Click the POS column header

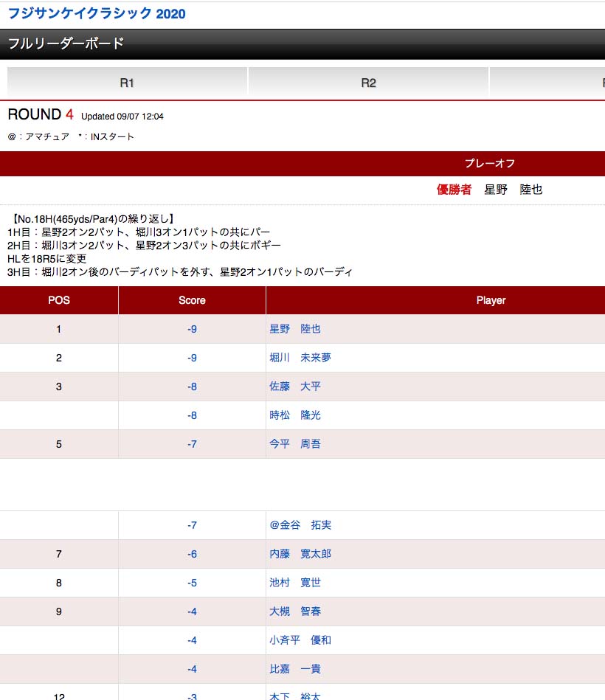(59, 300)
